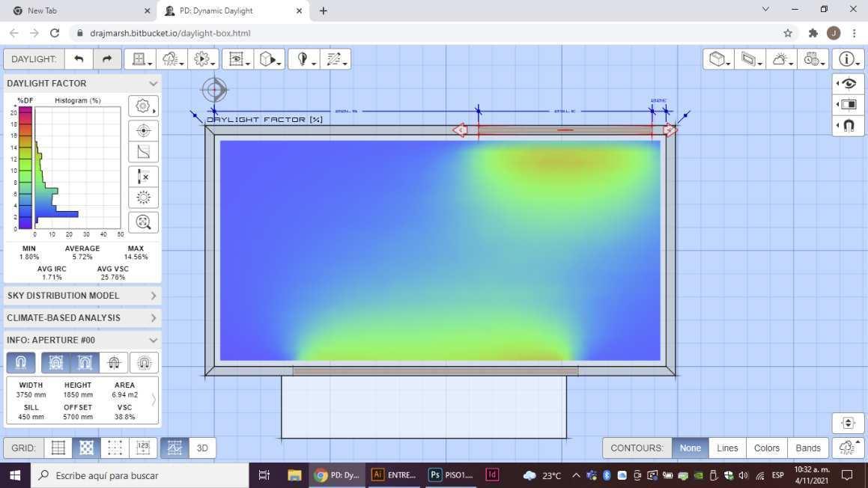Select the bottom wall window aperture
The height and width of the screenshot is (488, 868).
pos(436,371)
